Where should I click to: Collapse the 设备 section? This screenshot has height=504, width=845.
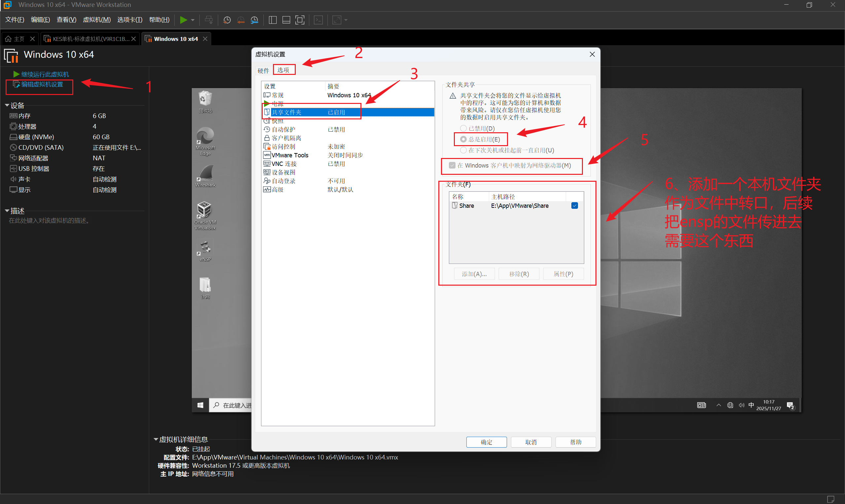(x=7, y=106)
